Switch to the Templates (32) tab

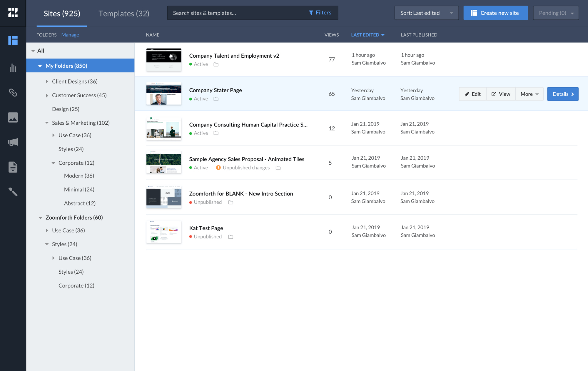(x=124, y=14)
